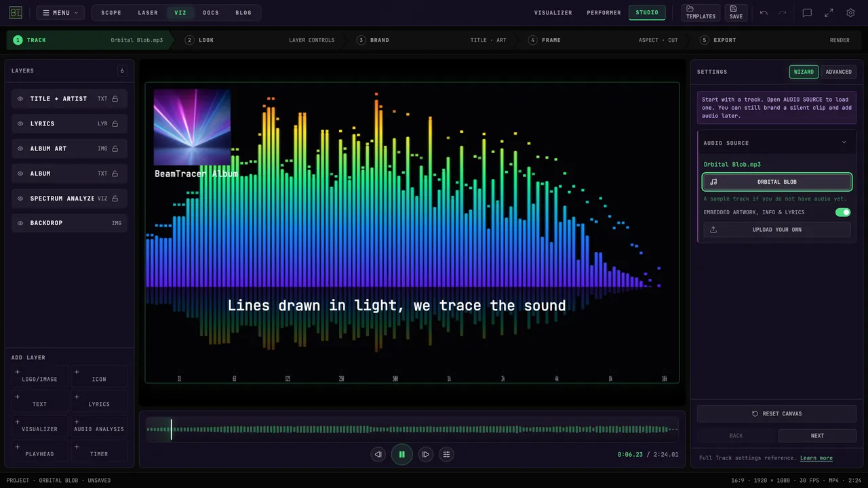Screen dimensions: 868x488
Task: Hide the Lyrics layer via eye icon
Action: (20, 124)
